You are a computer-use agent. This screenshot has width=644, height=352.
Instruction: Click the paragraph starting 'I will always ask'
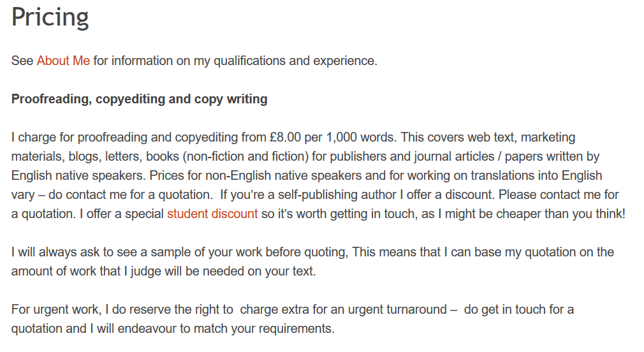[312, 261]
